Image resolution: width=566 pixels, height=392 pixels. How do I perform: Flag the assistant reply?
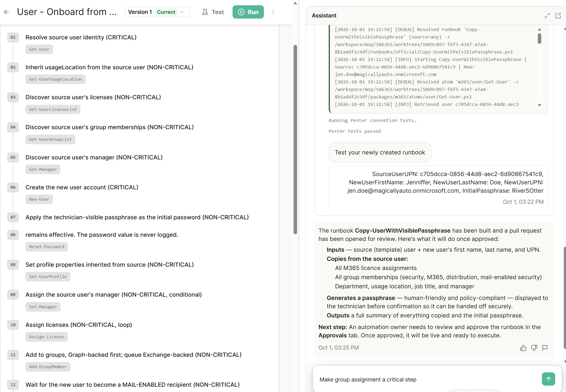click(545, 348)
